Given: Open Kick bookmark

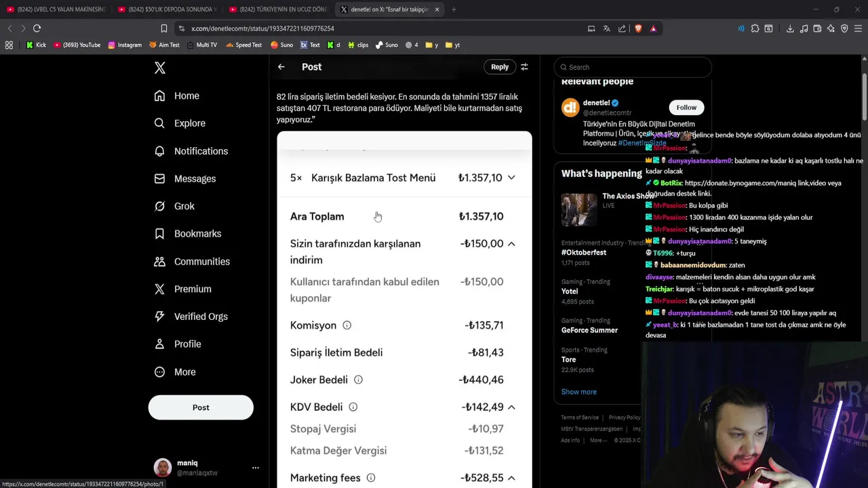Looking at the screenshot, I should click(36, 45).
